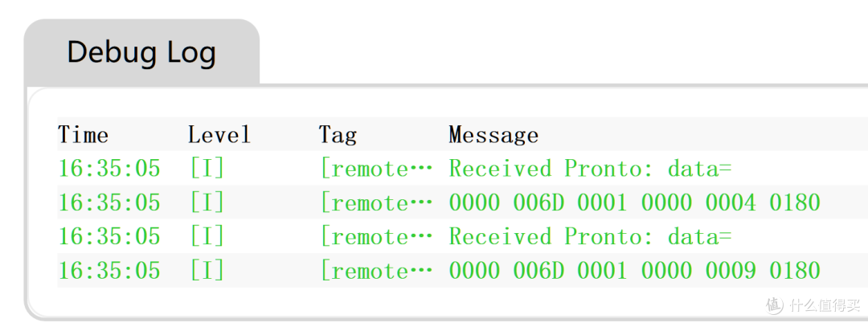Screen dimensions: 868x323
Task: Click the timestamp beside the 0004 0180 message
Action: click(109, 202)
